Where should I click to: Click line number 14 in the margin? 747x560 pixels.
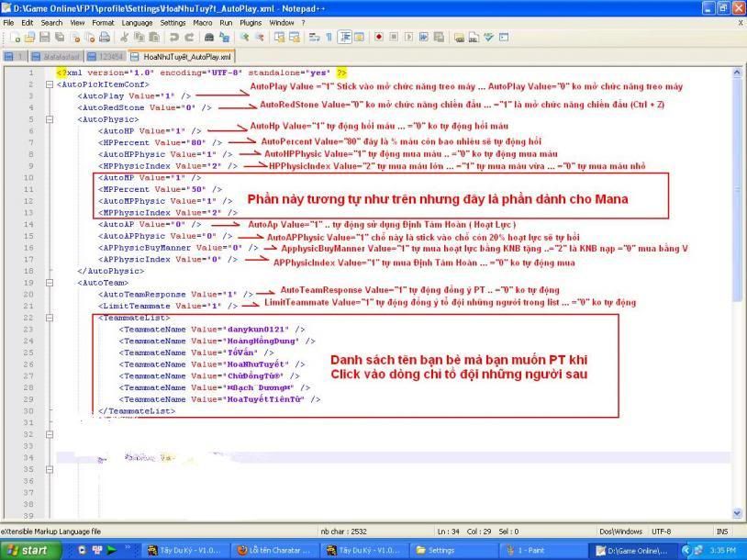28,224
